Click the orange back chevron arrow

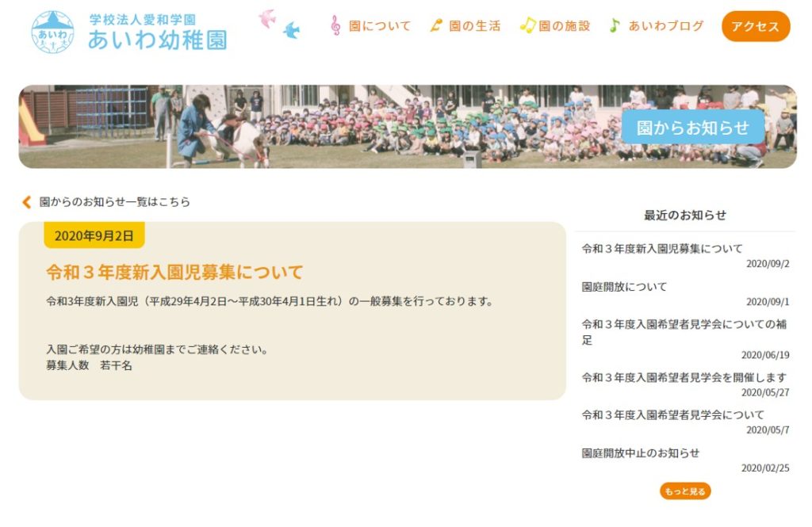tap(27, 202)
